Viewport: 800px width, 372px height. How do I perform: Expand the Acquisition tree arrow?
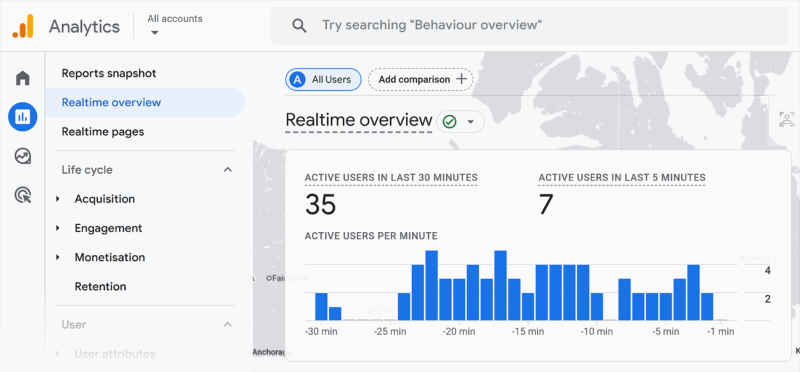coord(58,199)
